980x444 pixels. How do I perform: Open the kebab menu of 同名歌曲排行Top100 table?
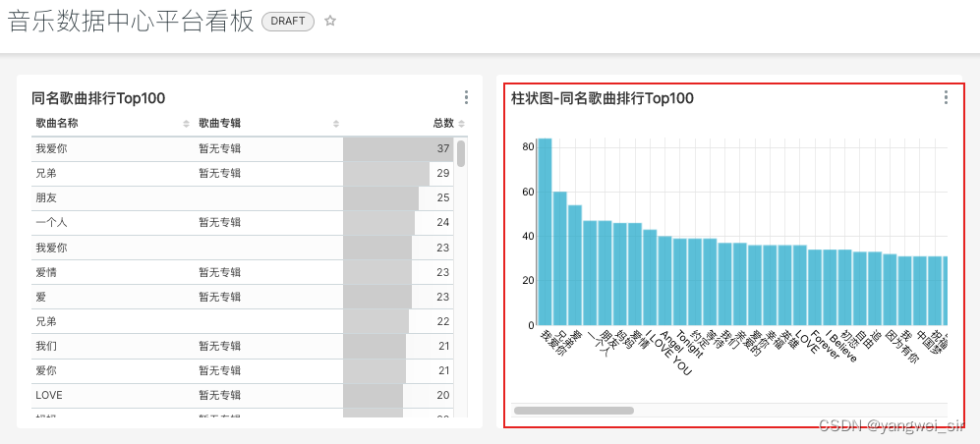click(x=466, y=97)
